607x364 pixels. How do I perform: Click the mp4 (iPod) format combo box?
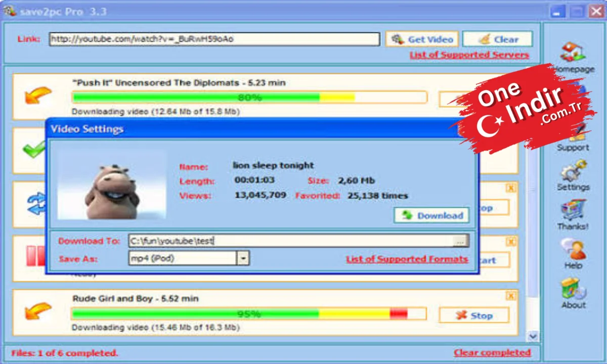tap(189, 258)
